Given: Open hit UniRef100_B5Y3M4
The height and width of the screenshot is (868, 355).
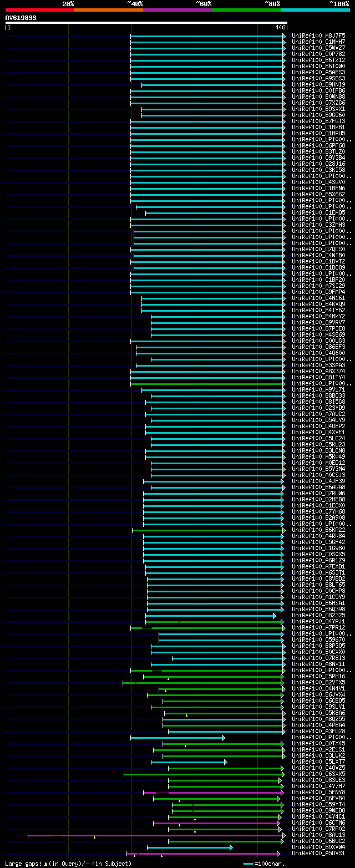Looking at the screenshot, I should pyautogui.click(x=318, y=469).
